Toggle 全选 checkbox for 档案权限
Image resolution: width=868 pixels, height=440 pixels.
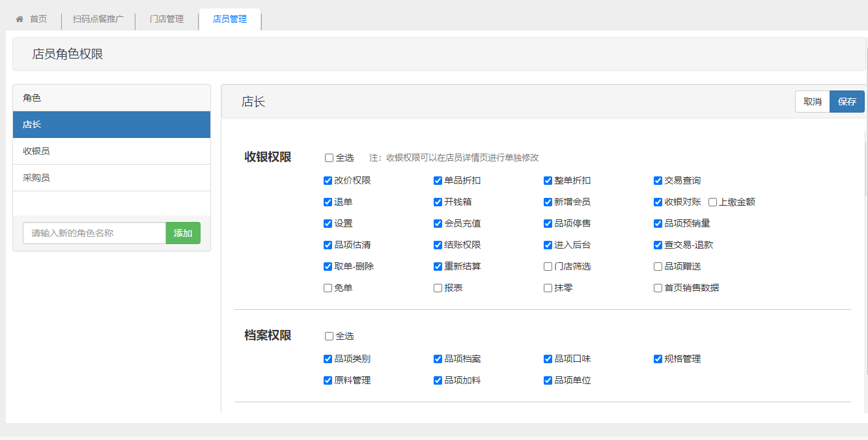click(329, 337)
